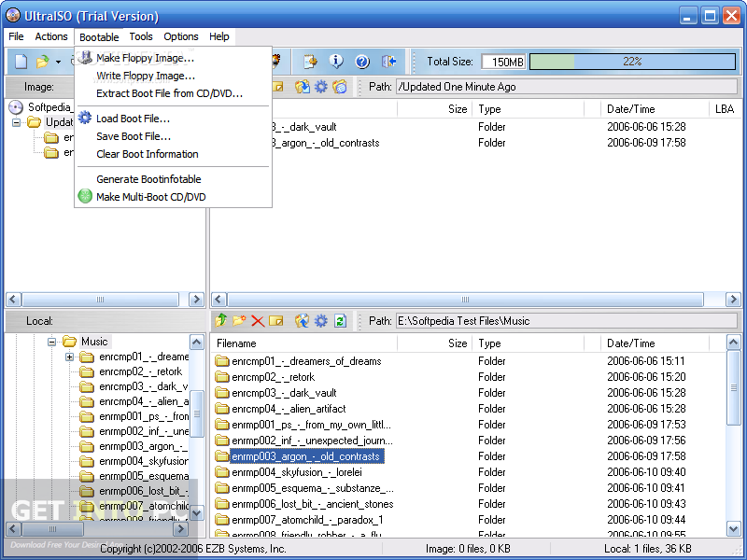This screenshot has width=747, height=560.
Task: Click the Exit door arrow icon
Action: pyautogui.click(x=388, y=61)
